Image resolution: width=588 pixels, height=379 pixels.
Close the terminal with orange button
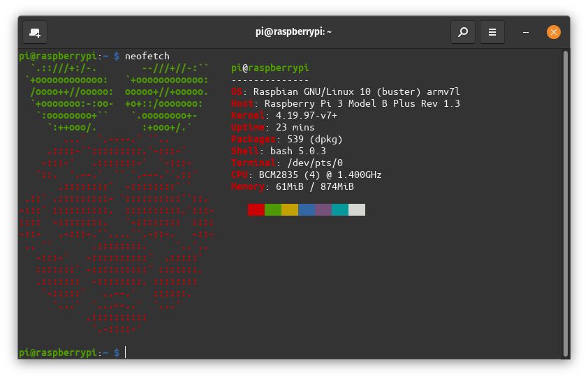(553, 32)
